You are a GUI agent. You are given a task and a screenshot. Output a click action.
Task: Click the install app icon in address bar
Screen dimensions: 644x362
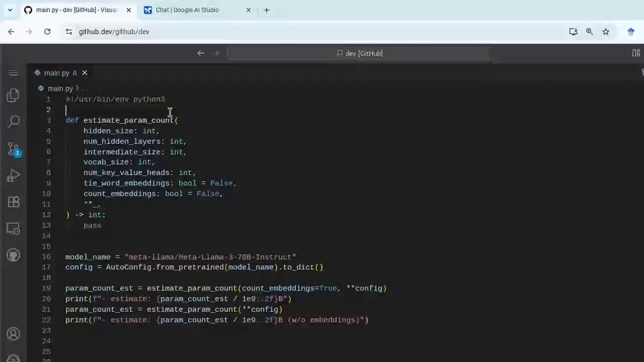click(573, 32)
